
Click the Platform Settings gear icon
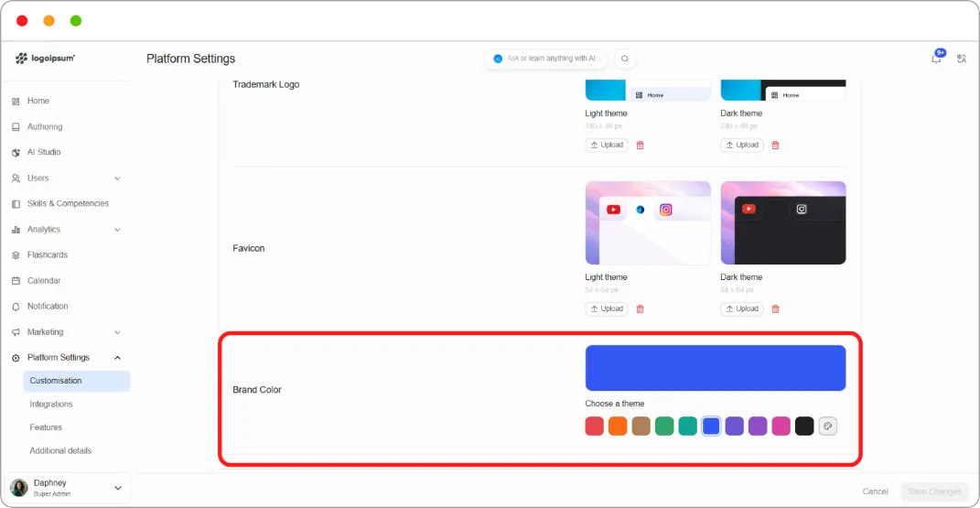point(16,358)
